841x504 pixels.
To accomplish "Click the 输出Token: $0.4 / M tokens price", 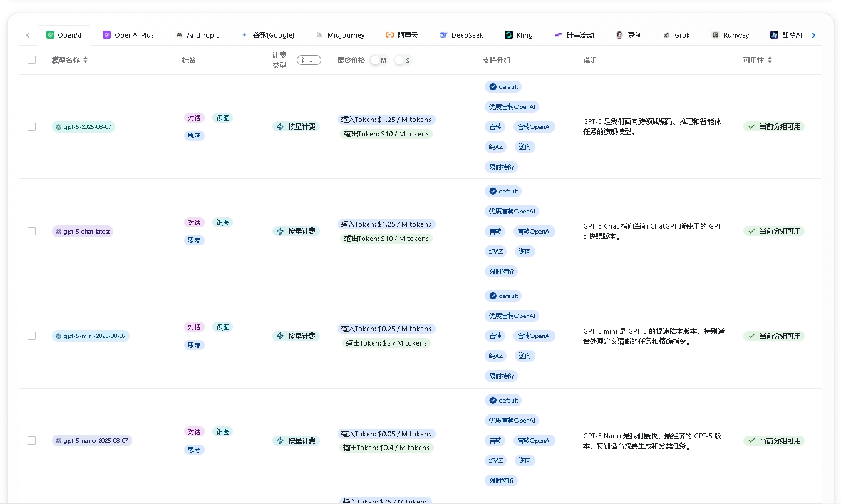I will click(386, 448).
